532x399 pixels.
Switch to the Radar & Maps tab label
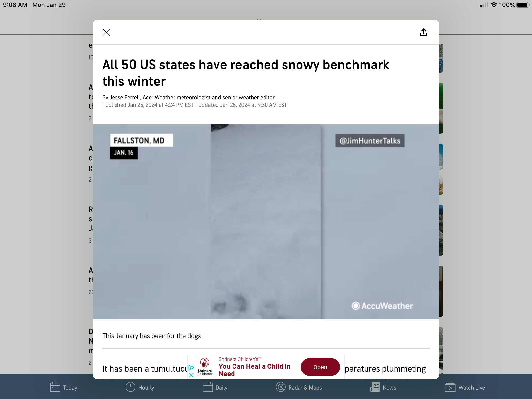305,388
